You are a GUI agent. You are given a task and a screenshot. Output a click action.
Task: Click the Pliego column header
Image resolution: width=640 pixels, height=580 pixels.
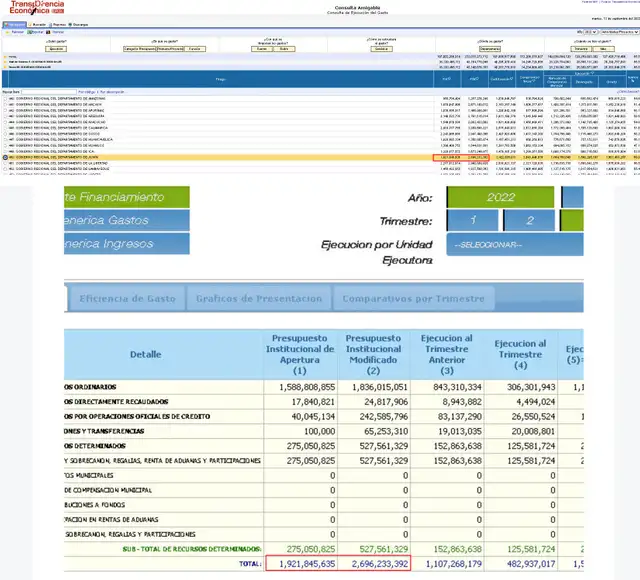point(221,79)
